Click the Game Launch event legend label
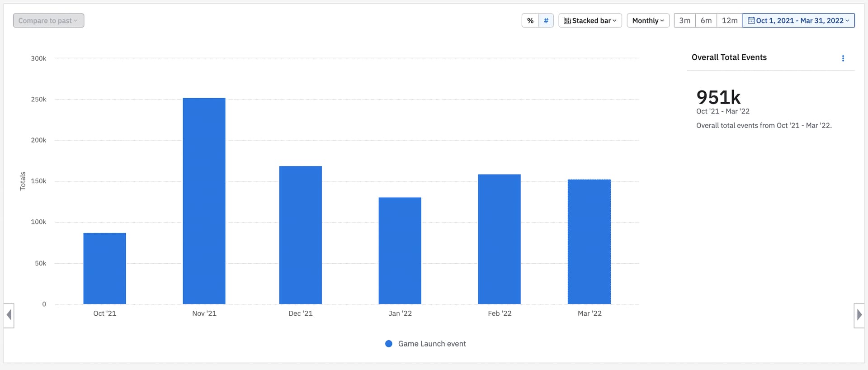Screen dimensions: 868x370 432,344
